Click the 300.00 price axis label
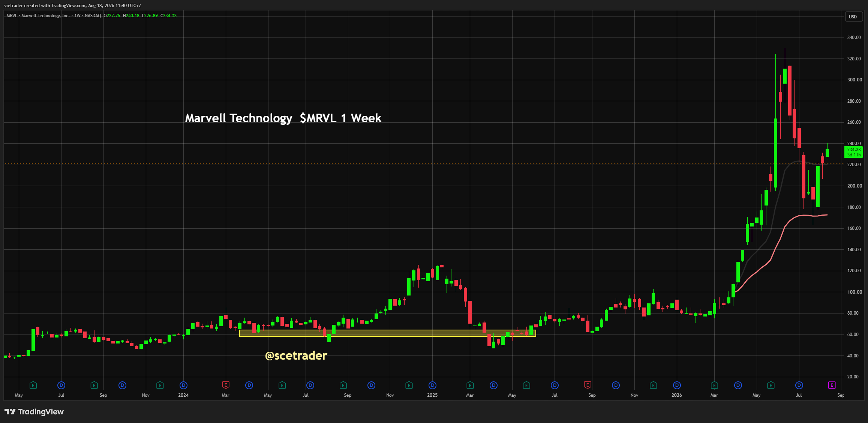Viewport: 868px width, 423px height. coord(855,80)
